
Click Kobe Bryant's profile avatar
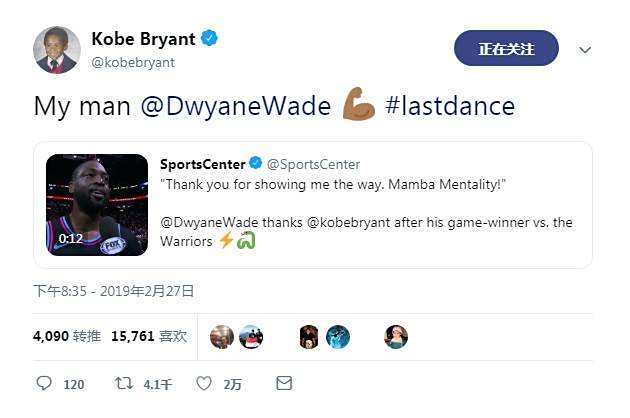point(57,50)
